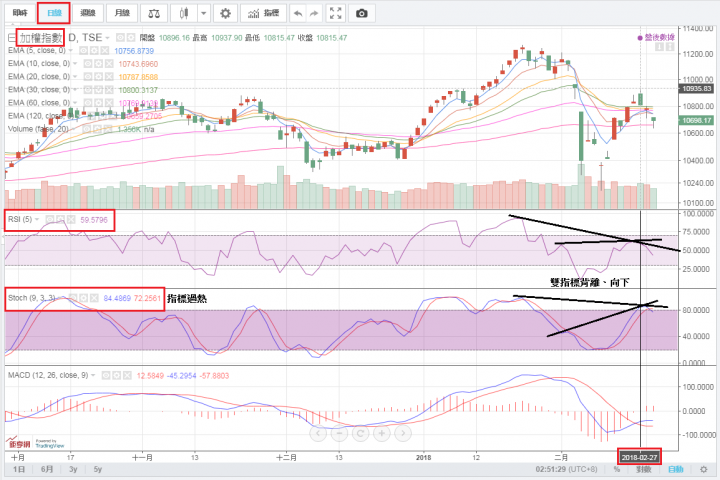Expand dropdown arrow next to EMA (30, close, 0)
Screen dimensions: 720x480
tap(75, 90)
